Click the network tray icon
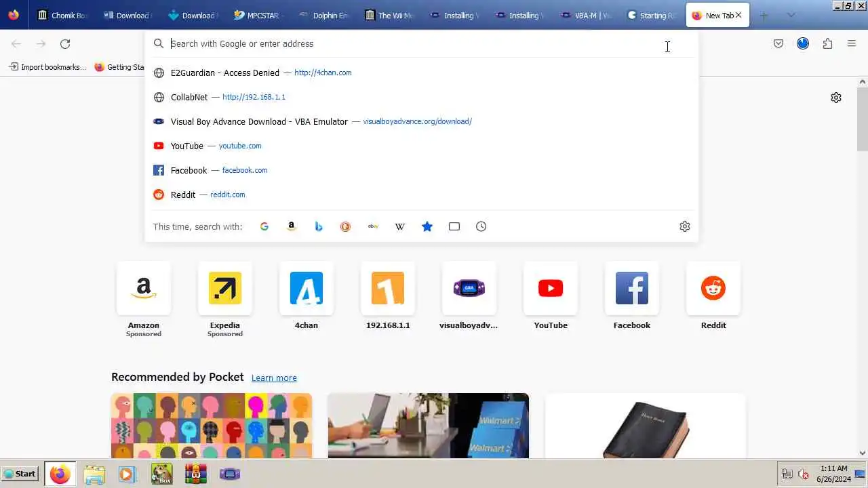Viewport: 868px width, 488px height. 787,474
